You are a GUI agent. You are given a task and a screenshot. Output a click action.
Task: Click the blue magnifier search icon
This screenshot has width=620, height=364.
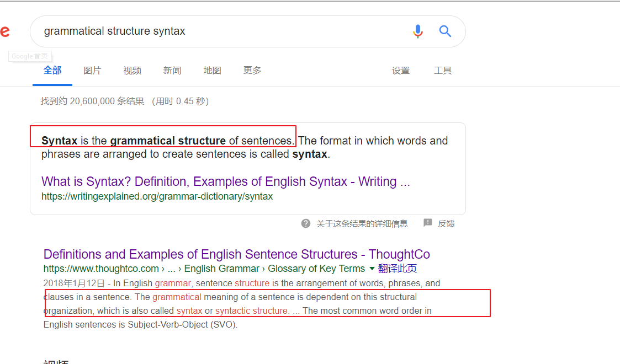click(x=445, y=31)
